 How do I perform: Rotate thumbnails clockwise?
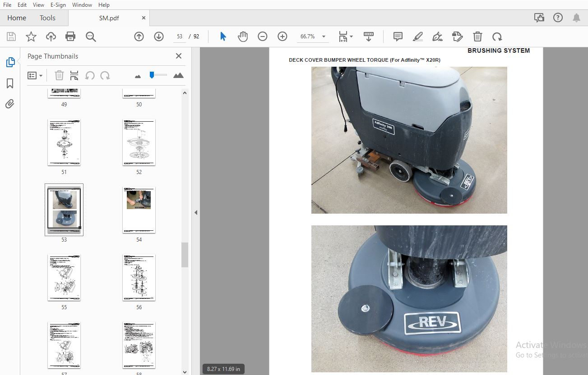105,75
